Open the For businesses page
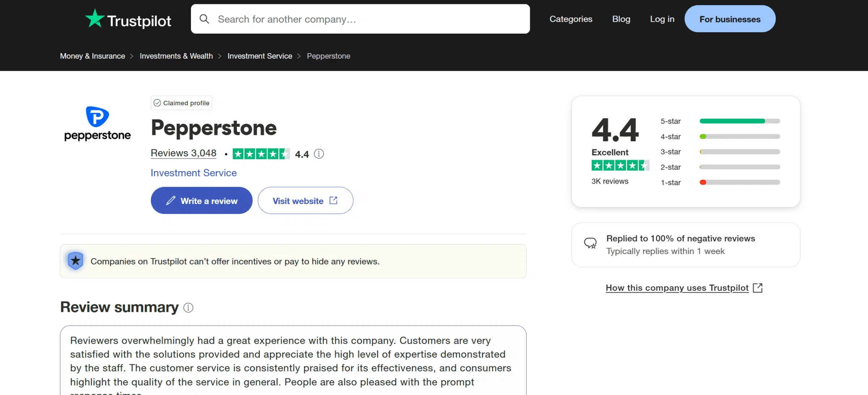This screenshot has width=868, height=395. click(730, 19)
